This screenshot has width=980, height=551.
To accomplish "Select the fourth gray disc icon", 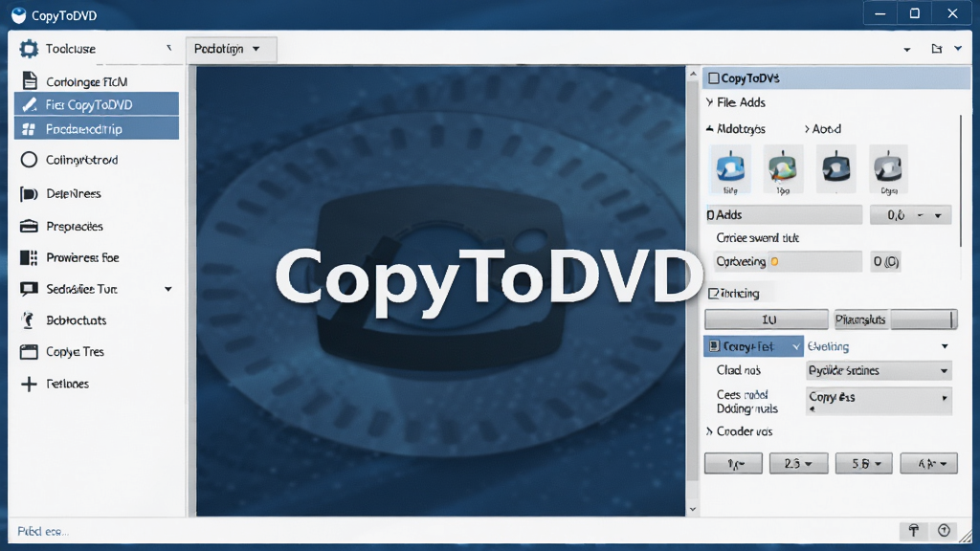I will point(888,169).
